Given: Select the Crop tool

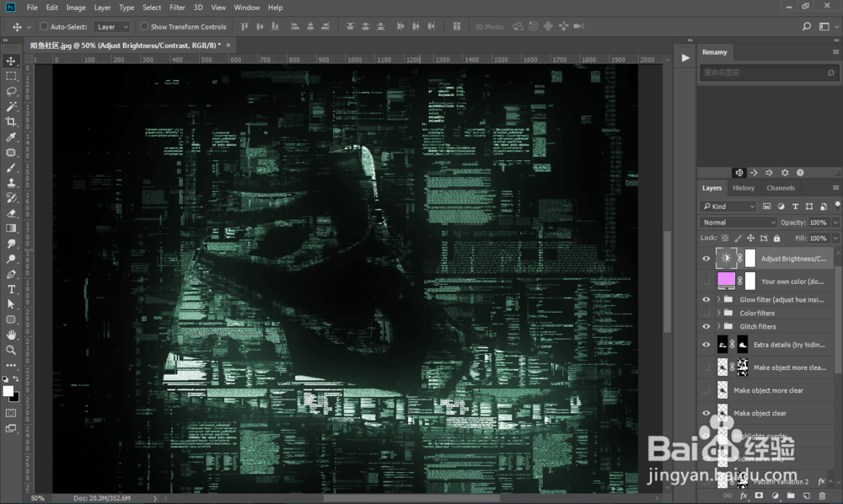Looking at the screenshot, I should click(x=11, y=121).
